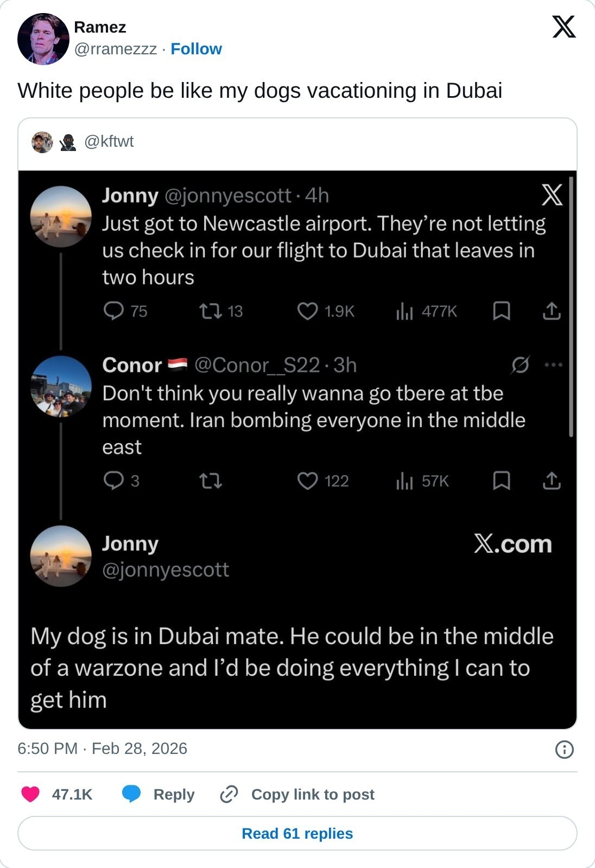This screenshot has width=595, height=868.
Task: Open the tweet info icon
Action: 565,750
